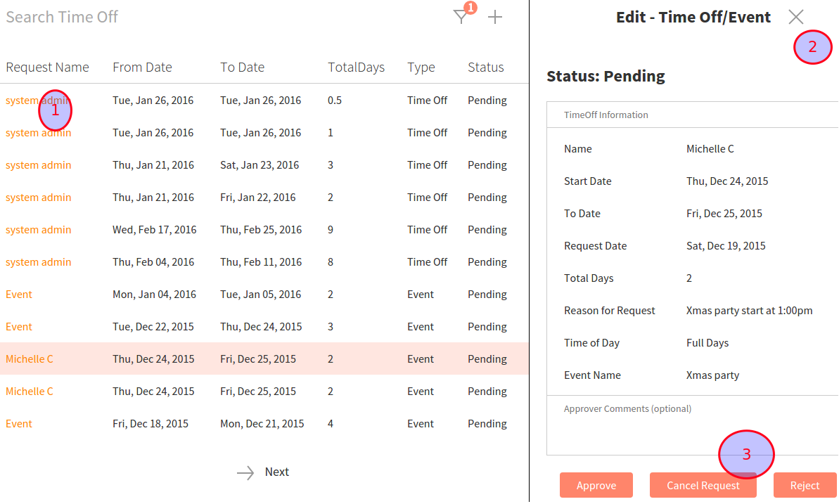Click the plus icon to add time off
The height and width of the screenshot is (504, 839).
(495, 18)
